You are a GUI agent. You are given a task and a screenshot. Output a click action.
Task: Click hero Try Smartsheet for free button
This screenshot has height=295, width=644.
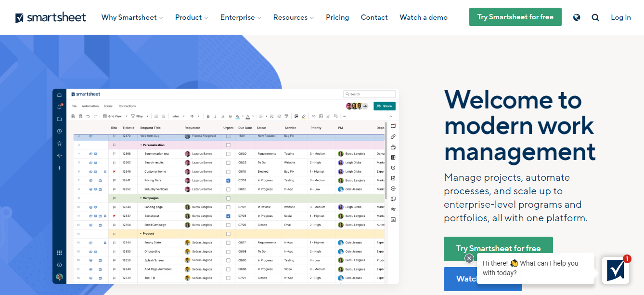pyautogui.click(x=498, y=249)
